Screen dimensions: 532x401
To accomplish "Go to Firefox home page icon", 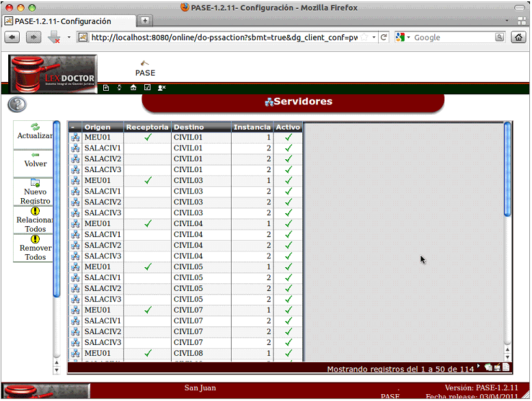I will tap(518, 37).
